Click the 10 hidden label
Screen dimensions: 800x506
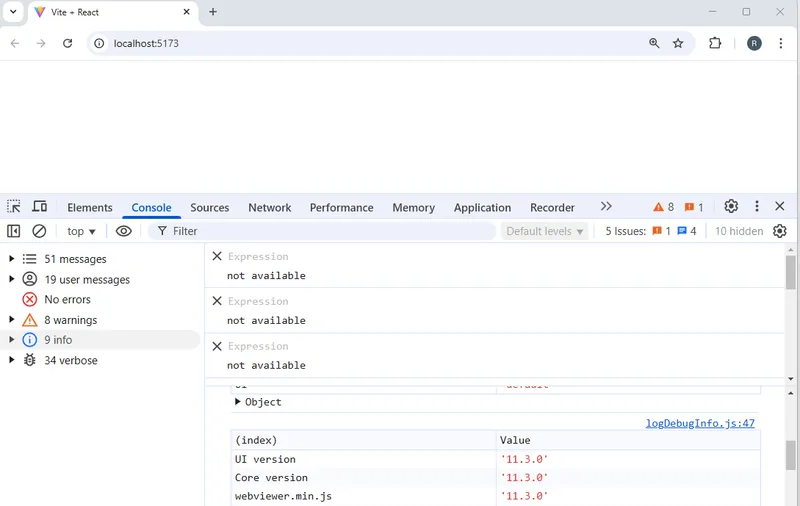[739, 231]
